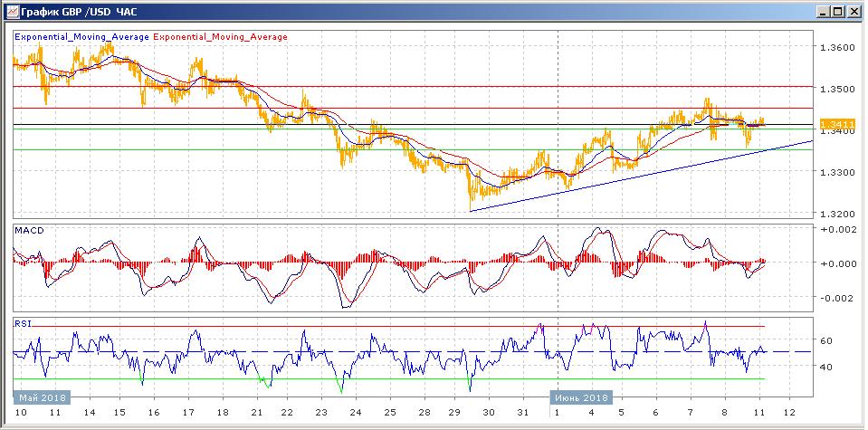Click the +0.002 MACD axis label
Screen dimensions: 868x430
(836, 230)
